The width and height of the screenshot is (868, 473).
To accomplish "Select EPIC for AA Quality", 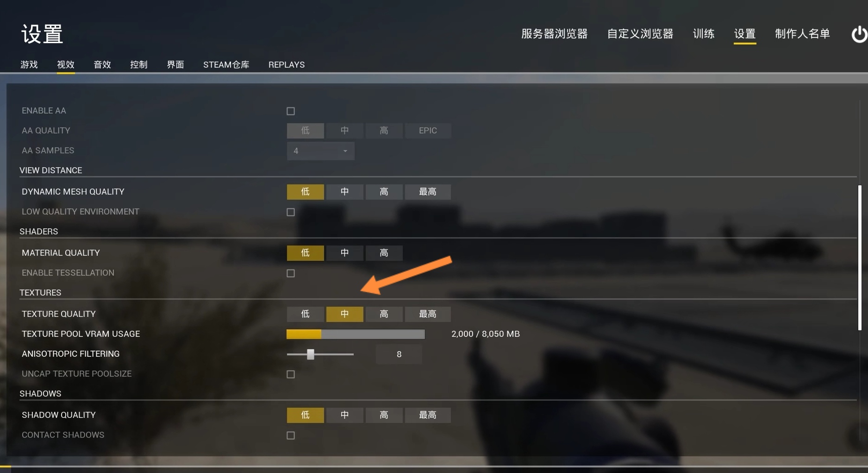I will click(428, 131).
